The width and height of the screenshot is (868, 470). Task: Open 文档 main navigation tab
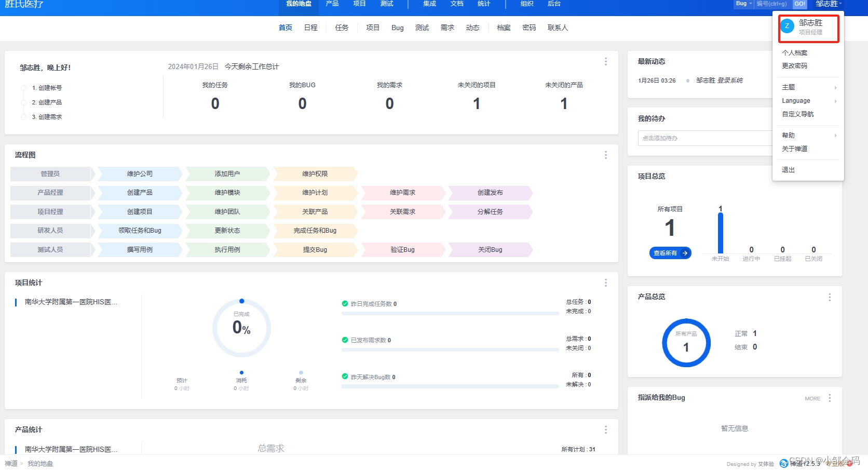click(x=457, y=4)
